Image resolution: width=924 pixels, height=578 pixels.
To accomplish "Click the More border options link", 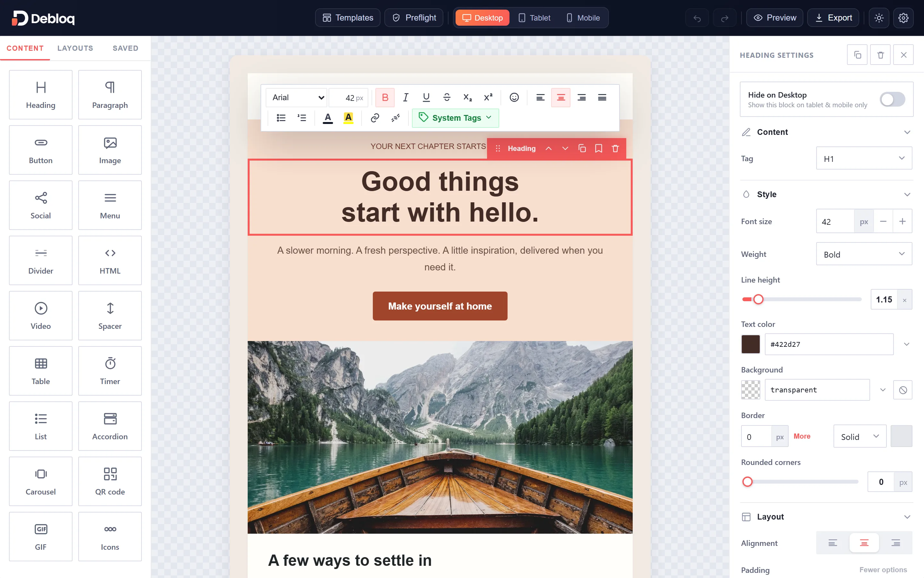I will pos(802,436).
